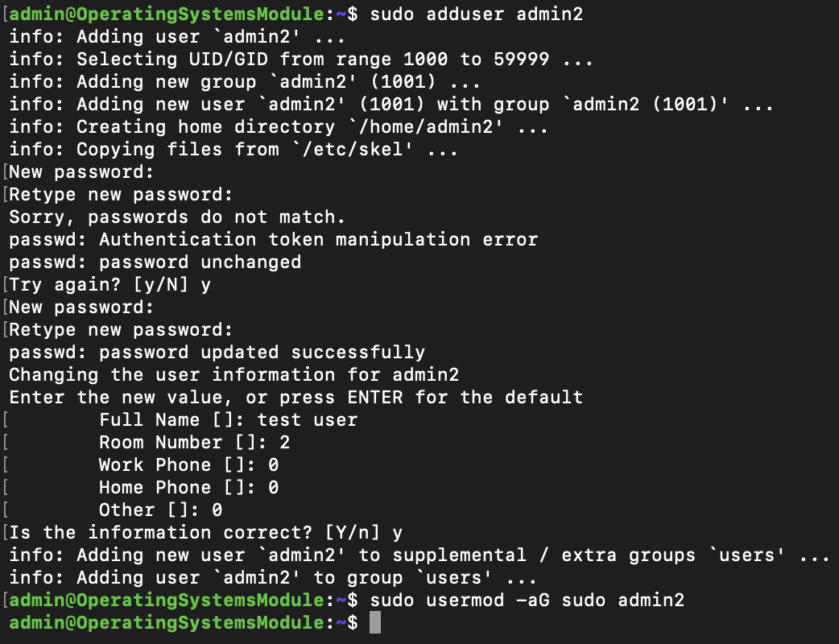Image resolution: width=839 pixels, height=644 pixels.
Task: Click the 'Authentication token manipulation error' line
Action: (318, 239)
